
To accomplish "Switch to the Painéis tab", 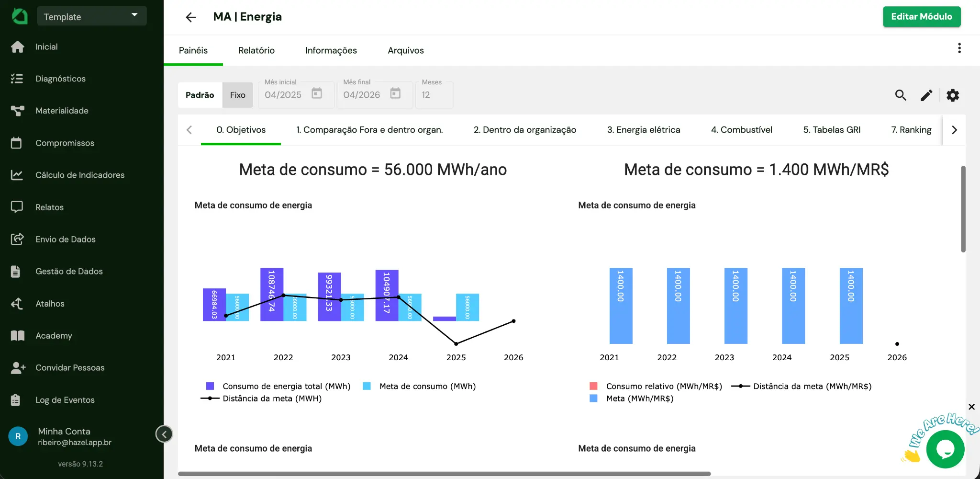I will pos(193,50).
